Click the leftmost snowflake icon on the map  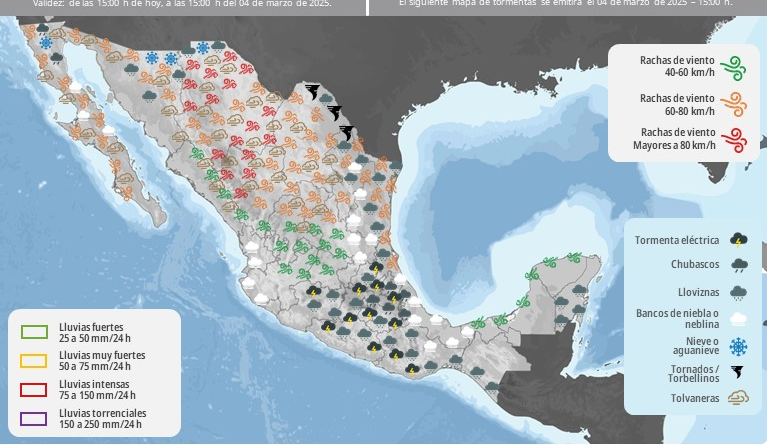click(x=44, y=43)
